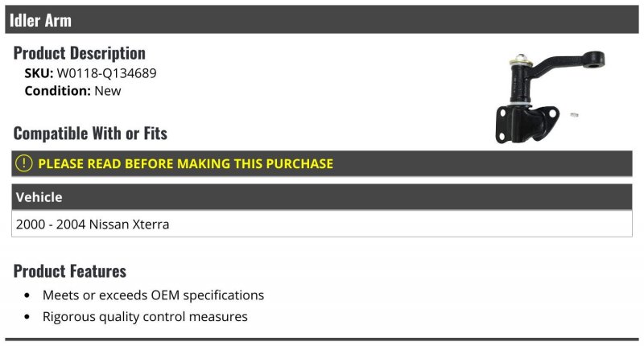The width and height of the screenshot is (644, 346).
Task: Click the Nissan Xterra vehicle name
Action: 129,224
